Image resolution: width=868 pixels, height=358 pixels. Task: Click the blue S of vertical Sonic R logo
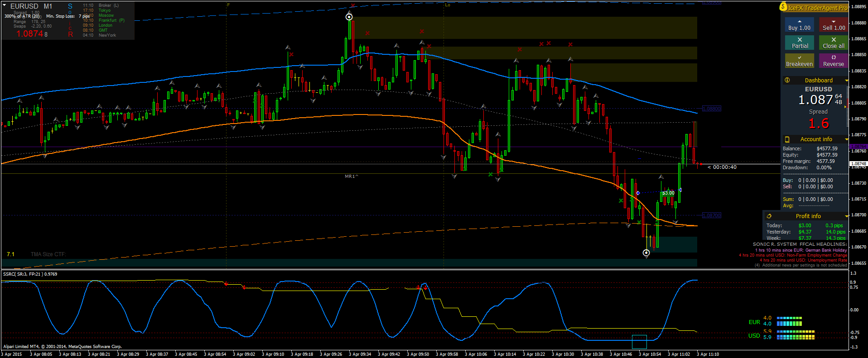[x=70, y=6]
